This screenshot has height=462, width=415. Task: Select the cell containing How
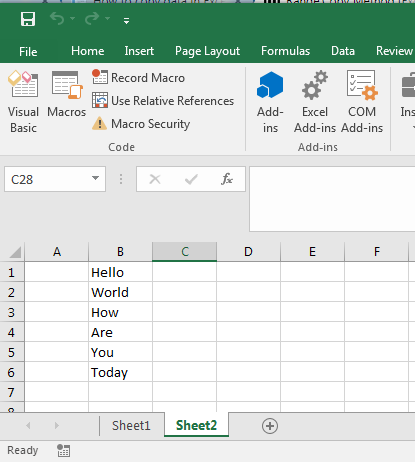(120, 312)
